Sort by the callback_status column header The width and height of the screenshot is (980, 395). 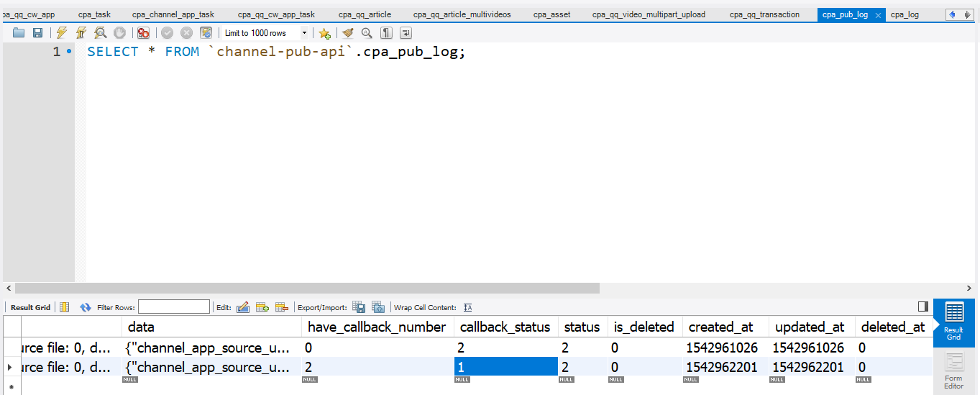(505, 327)
